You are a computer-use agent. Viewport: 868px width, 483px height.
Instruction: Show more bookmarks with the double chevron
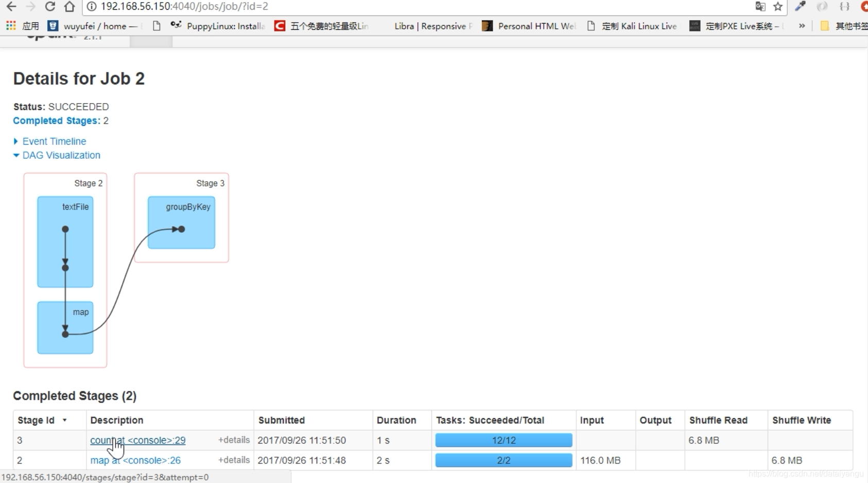click(802, 26)
